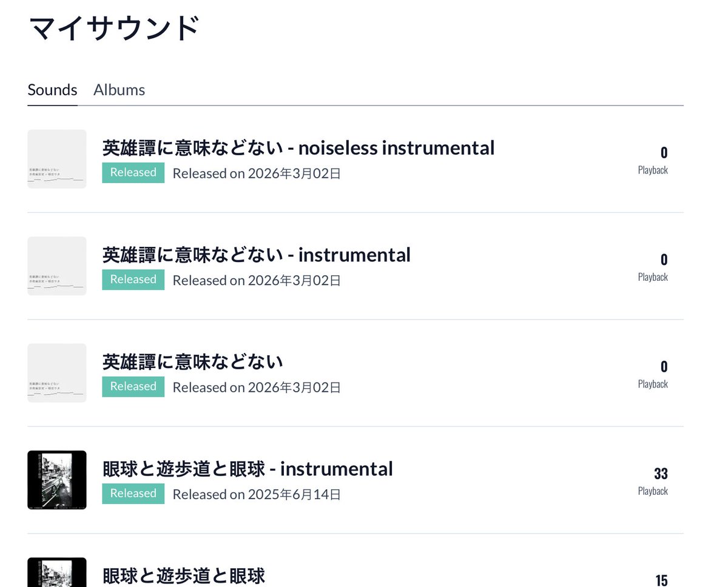
Task: Switch to the Sounds tab
Action: (52, 90)
